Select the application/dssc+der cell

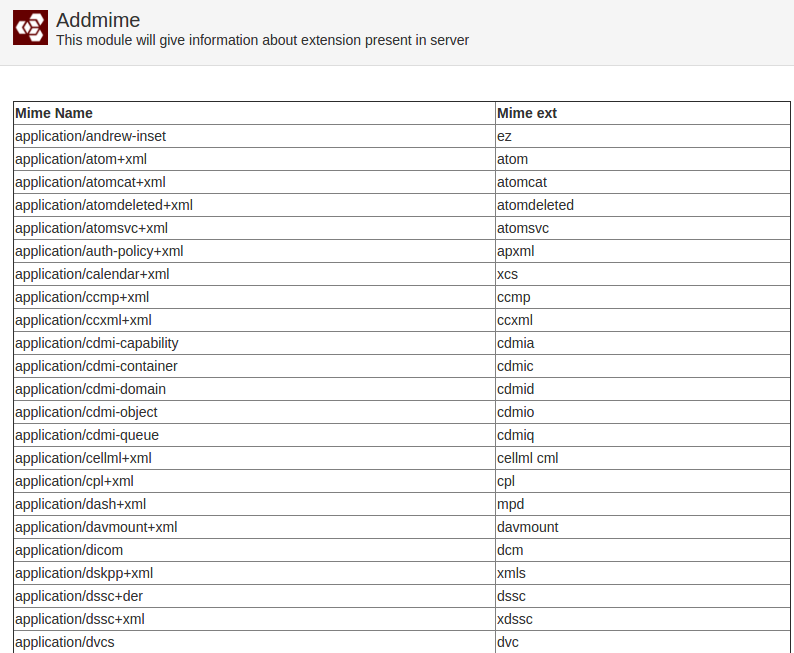pos(254,596)
